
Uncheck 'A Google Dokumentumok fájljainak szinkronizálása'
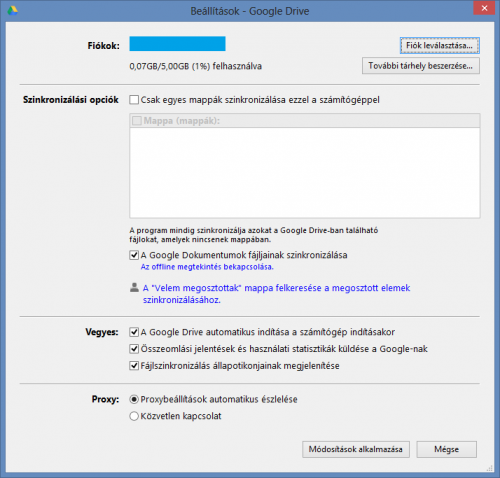134,255
